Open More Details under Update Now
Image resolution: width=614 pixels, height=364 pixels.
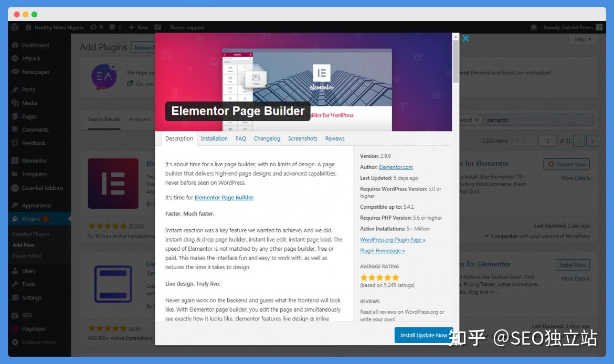point(575,178)
